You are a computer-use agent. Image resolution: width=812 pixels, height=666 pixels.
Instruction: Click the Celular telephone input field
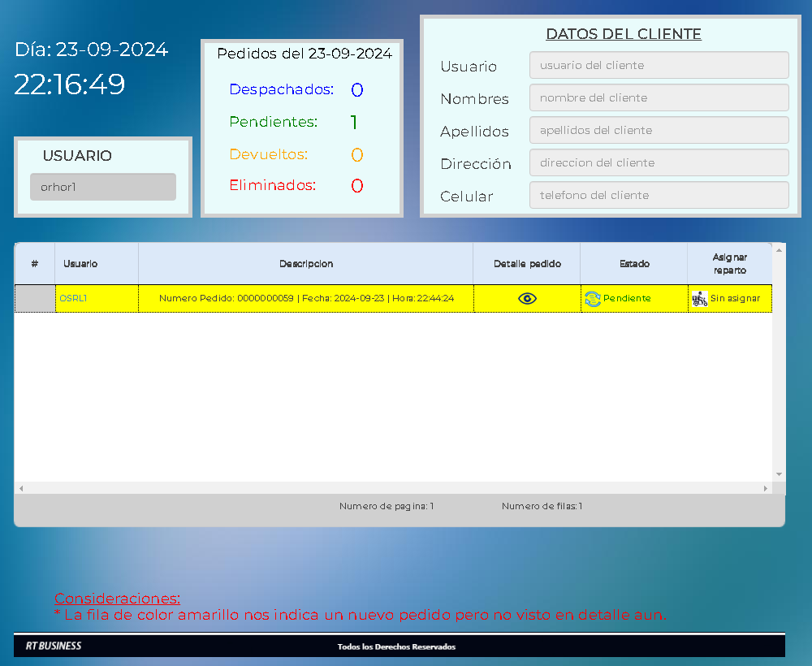659,195
